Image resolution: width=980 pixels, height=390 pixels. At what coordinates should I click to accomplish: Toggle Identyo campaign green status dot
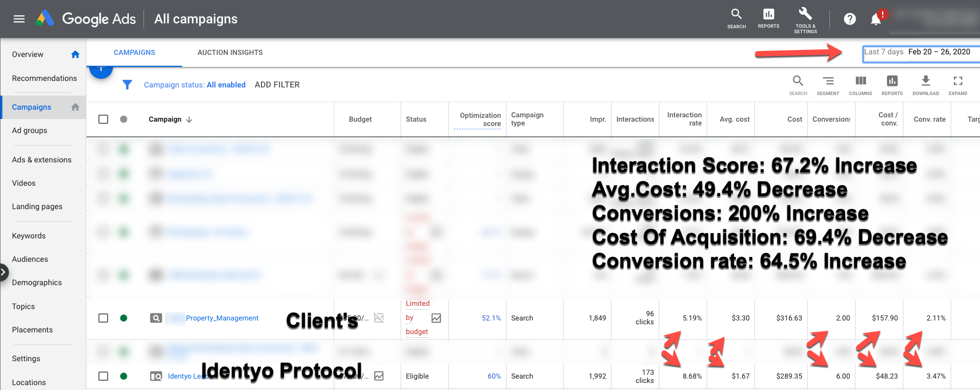tap(123, 376)
